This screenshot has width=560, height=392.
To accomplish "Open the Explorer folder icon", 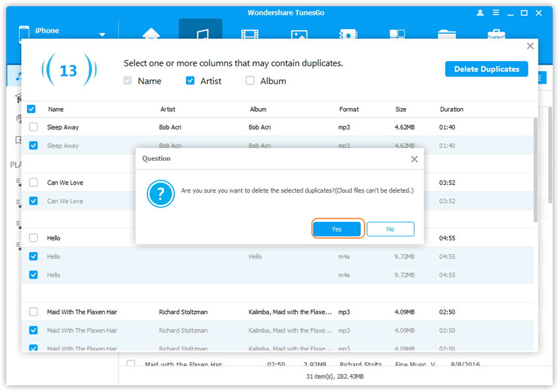I will 447,33.
